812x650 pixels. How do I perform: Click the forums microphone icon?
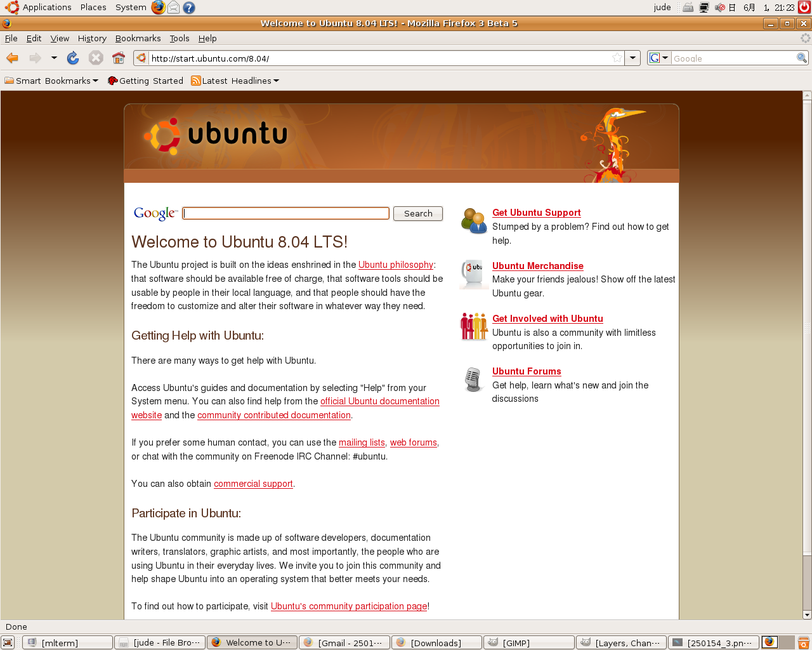(473, 380)
